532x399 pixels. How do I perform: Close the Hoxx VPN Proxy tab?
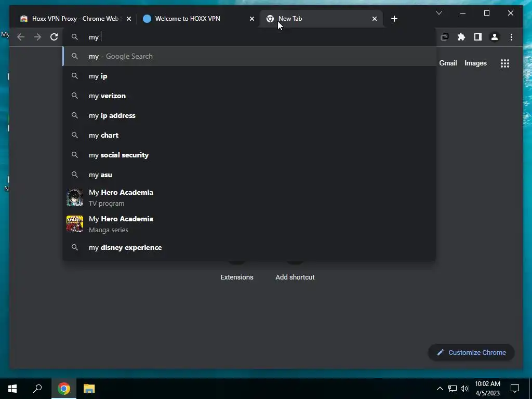pyautogui.click(x=129, y=19)
